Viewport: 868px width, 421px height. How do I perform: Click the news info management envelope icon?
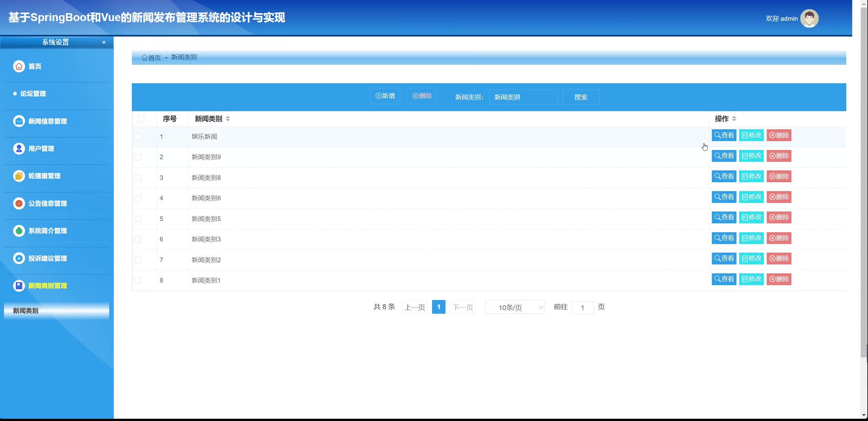pos(19,121)
